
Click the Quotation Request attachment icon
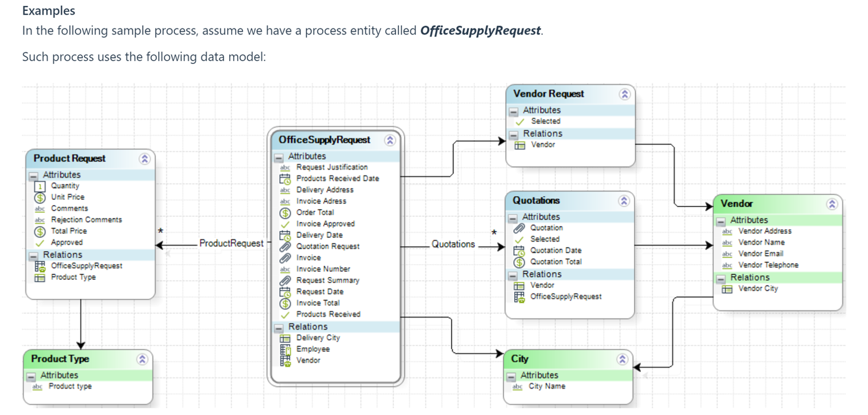click(x=285, y=247)
